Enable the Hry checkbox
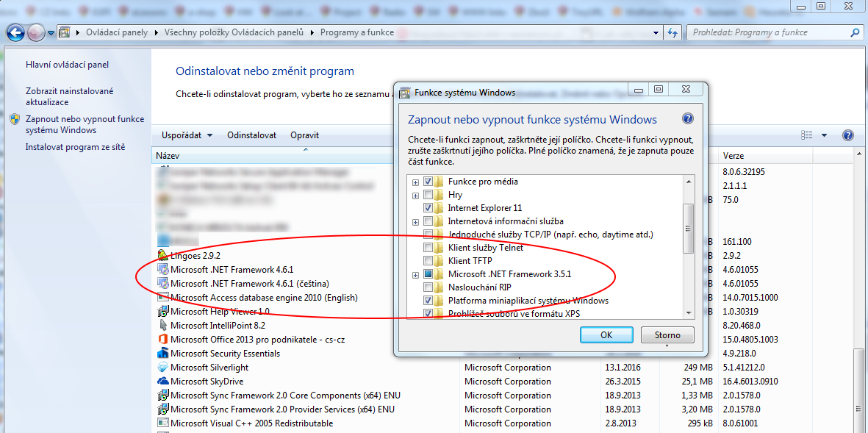868x433 pixels. [428, 195]
